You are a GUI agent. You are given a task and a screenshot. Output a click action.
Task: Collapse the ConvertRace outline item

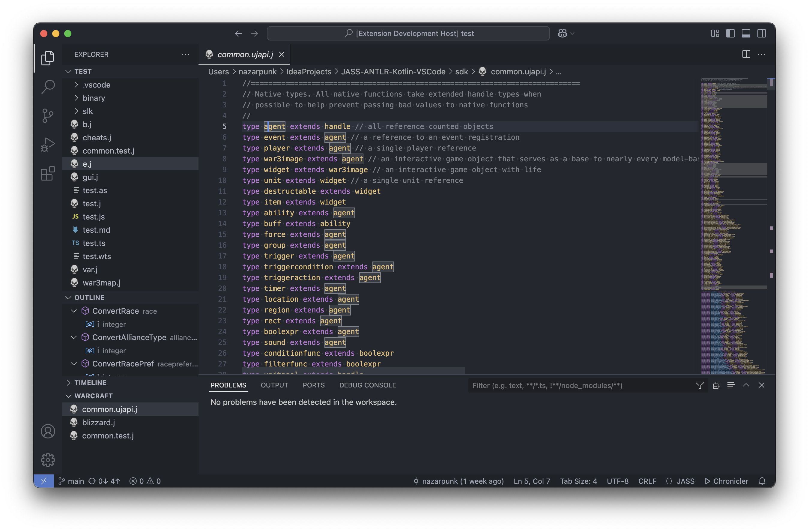click(74, 311)
